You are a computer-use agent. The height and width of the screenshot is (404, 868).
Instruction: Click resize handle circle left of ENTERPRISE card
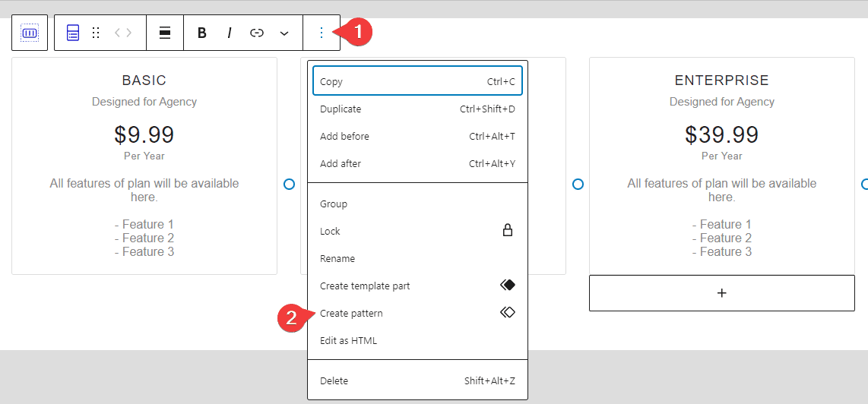coord(578,185)
